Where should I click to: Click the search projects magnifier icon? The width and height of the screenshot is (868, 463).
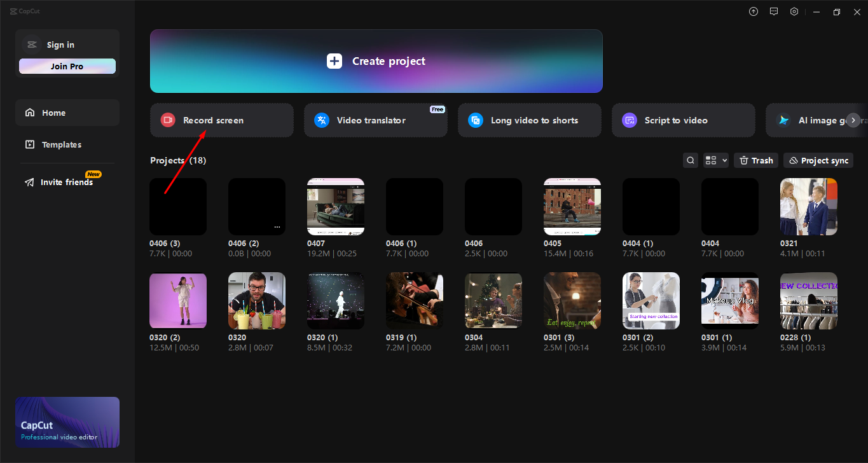coord(691,161)
